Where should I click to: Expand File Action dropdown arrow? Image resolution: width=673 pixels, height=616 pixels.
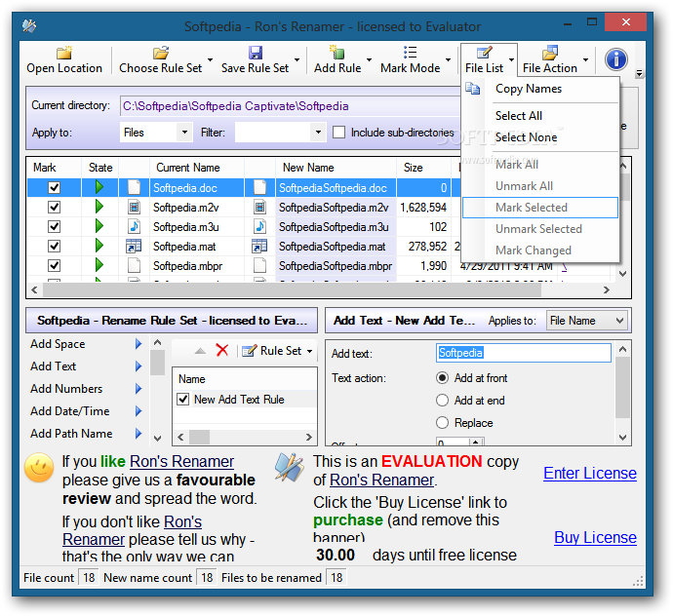[585, 59]
